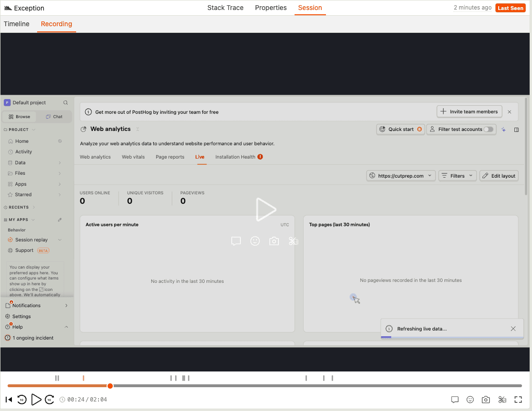This screenshot has height=411, width=532.
Task: Click the playback seekbar handle
Action: pyautogui.click(x=110, y=386)
